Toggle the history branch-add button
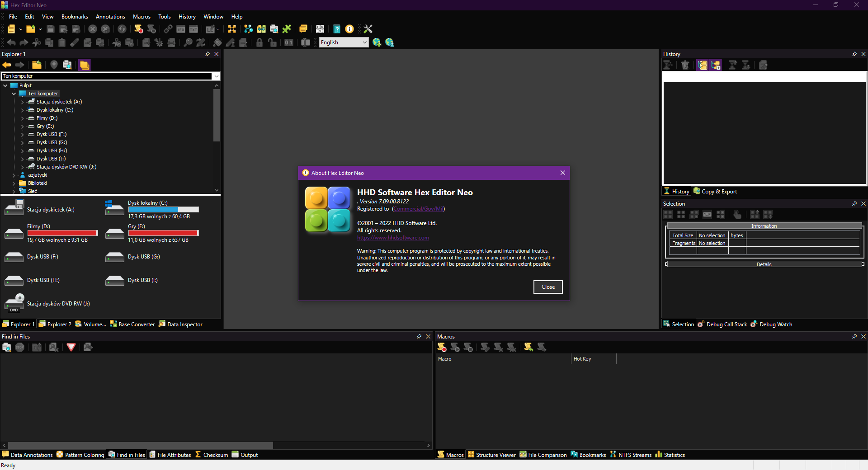868x470 pixels. (716, 65)
